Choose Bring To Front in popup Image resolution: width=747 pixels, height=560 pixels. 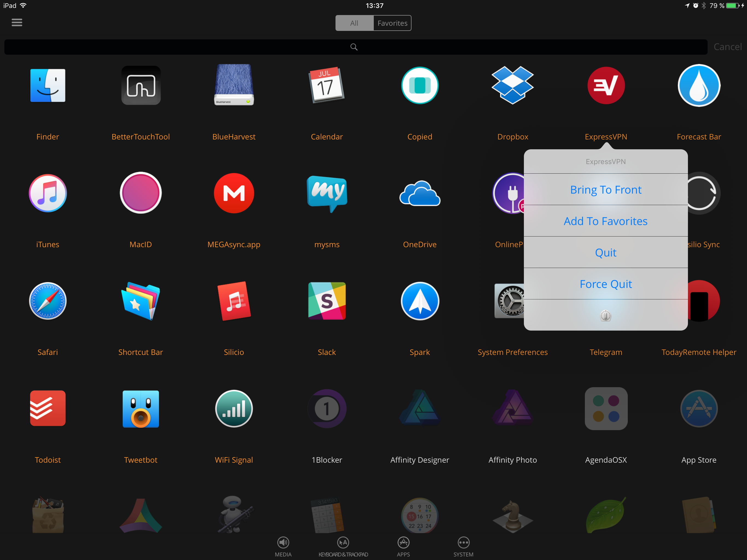pos(606,189)
